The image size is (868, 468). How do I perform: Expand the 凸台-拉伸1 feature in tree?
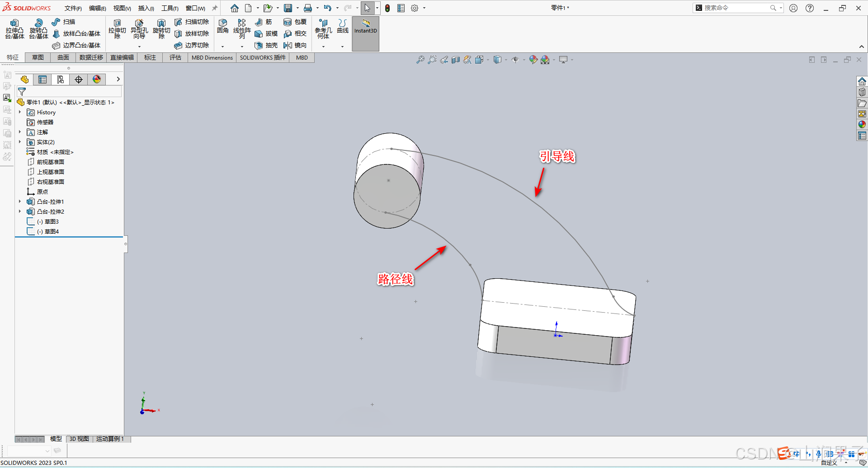[20, 201]
